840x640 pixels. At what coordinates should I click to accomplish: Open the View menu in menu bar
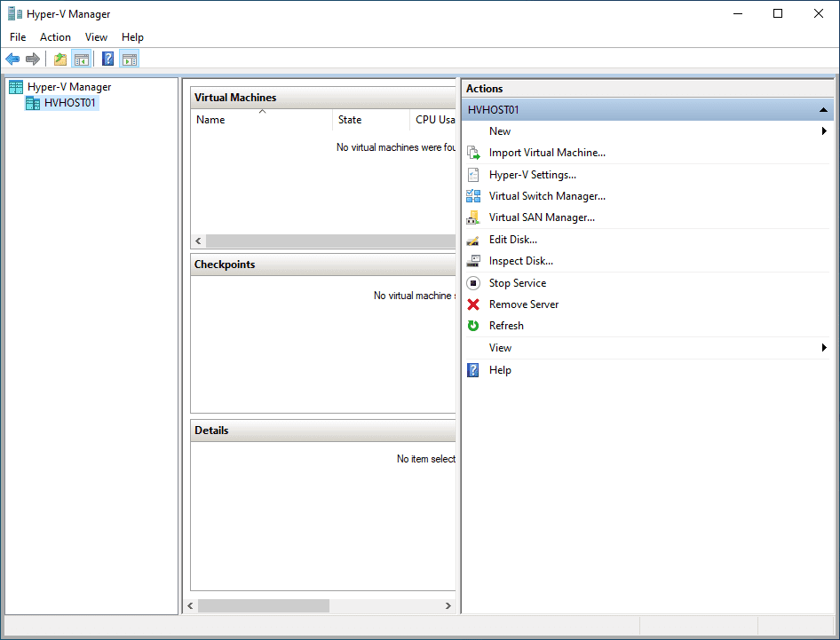click(x=96, y=37)
